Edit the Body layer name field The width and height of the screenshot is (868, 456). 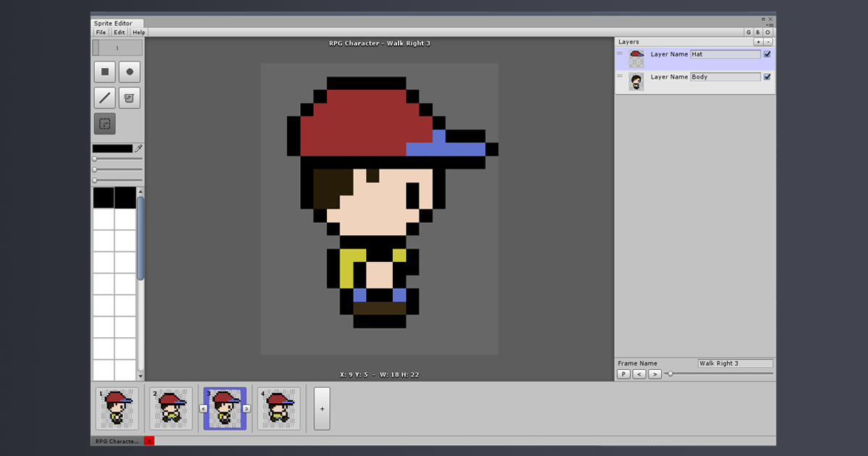pos(726,77)
